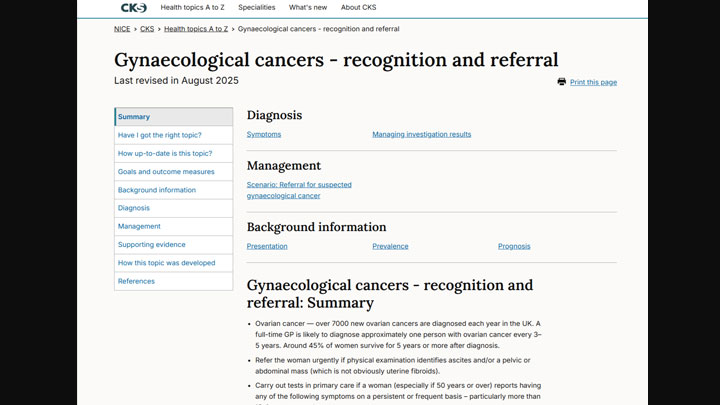
Task: Open the Specialities menu item
Action: click(x=257, y=8)
